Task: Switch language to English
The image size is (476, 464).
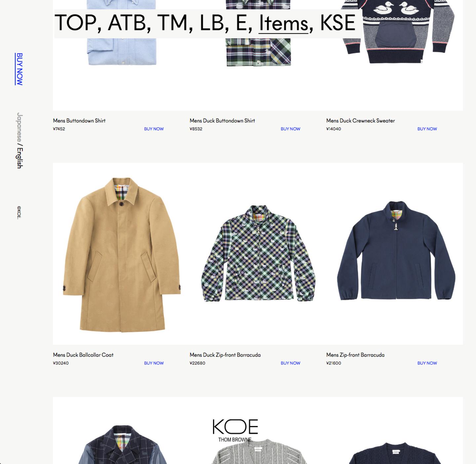Action: (20, 158)
